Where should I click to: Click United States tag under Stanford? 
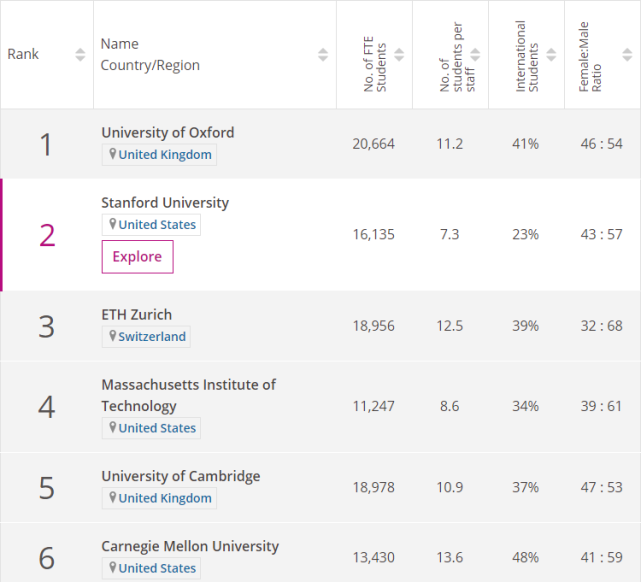coord(157,225)
